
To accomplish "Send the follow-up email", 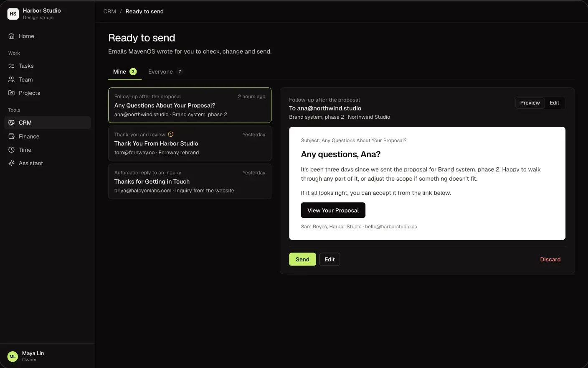I will click(302, 259).
